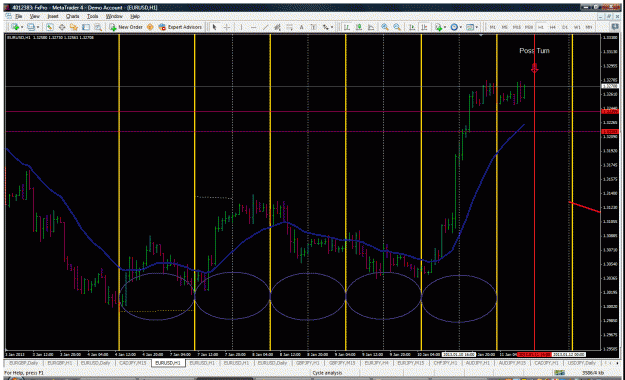The image size is (625, 380).
Task: Set timeframe to H4
Action: click(552, 27)
